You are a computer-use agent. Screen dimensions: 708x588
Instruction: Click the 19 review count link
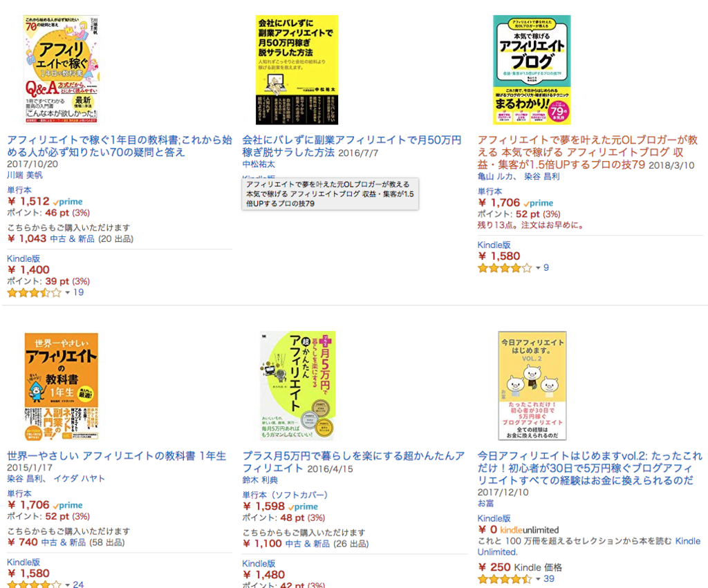pos(79,292)
